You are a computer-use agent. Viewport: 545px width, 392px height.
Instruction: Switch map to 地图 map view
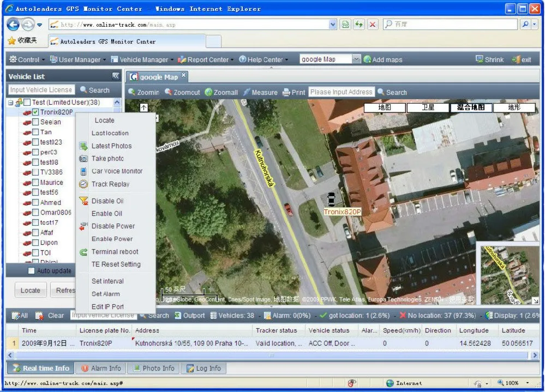pos(385,107)
